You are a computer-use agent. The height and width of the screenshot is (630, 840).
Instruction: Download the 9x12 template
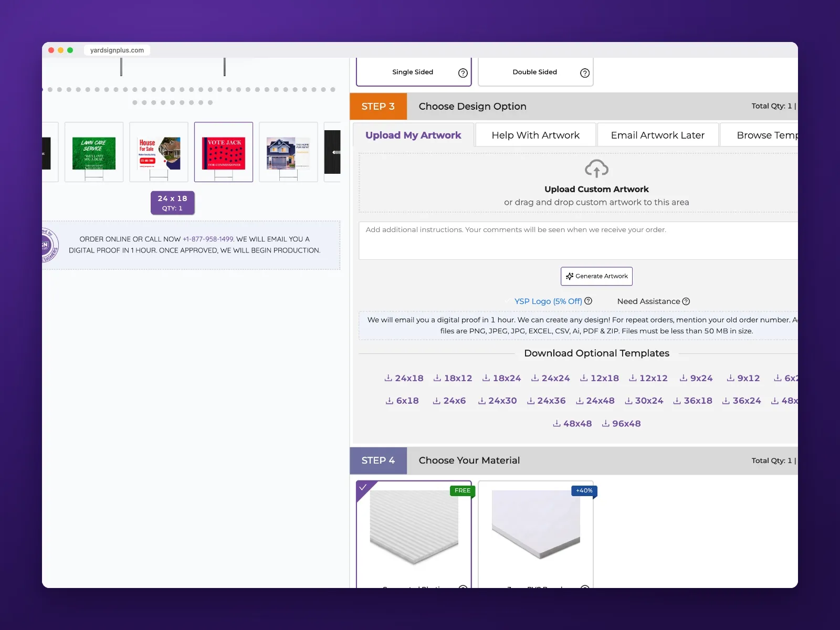pos(743,378)
